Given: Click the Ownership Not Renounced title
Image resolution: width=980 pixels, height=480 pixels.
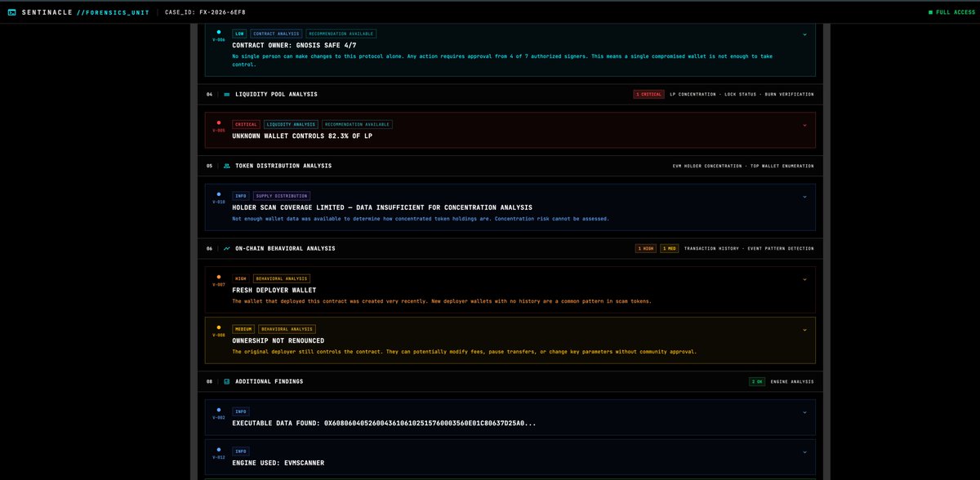Looking at the screenshot, I should [278, 340].
